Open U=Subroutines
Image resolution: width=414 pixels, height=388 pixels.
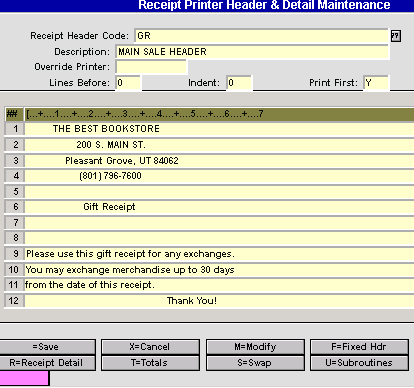point(359,363)
